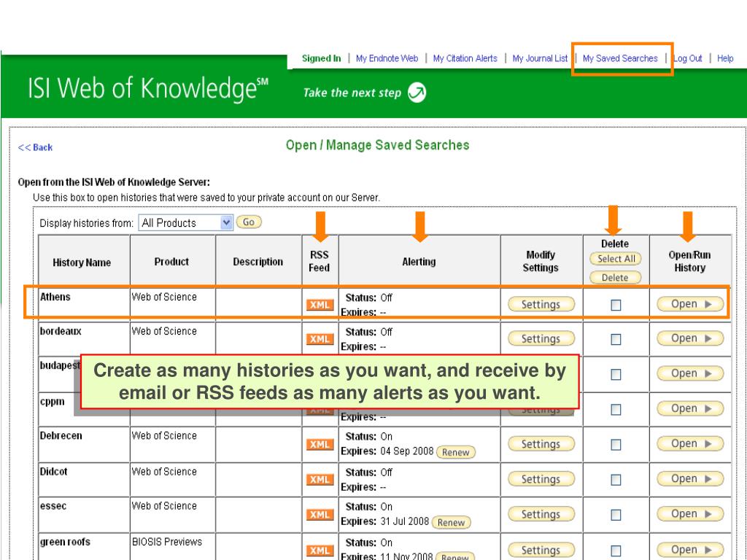Tick the delete checkbox for bordeaux
The image size is (747, 560).
tap(616, 339)
